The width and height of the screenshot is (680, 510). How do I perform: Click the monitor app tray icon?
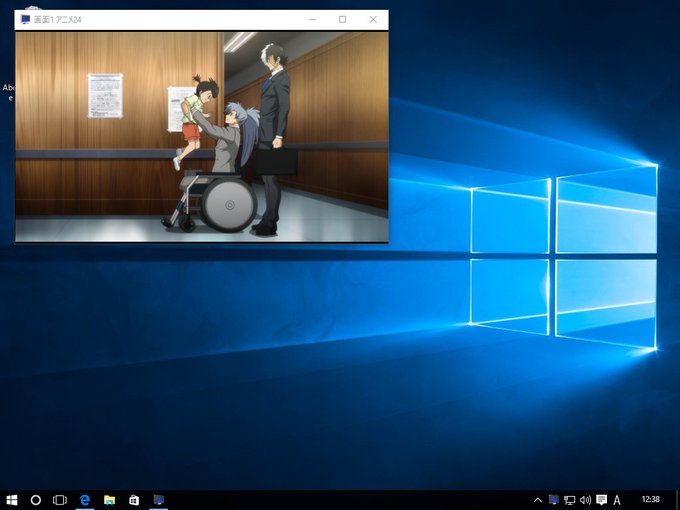point(554,500)
